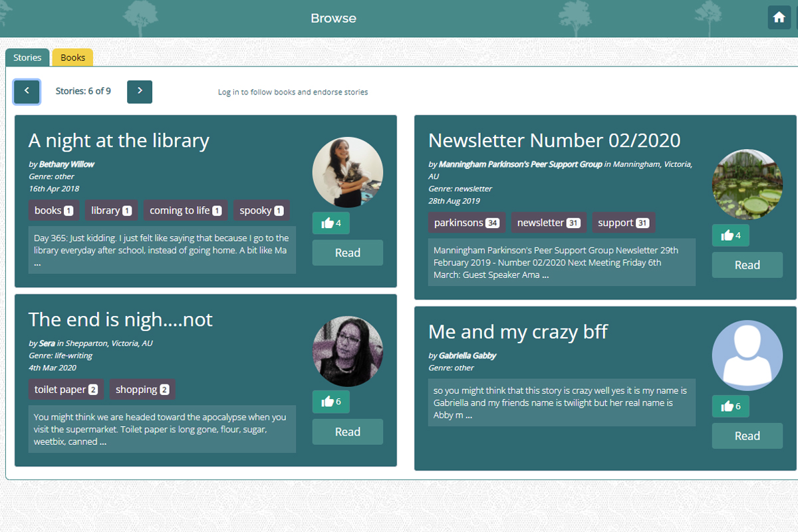
Task: Go to previous stories page arrow
Action: (27, 92)
